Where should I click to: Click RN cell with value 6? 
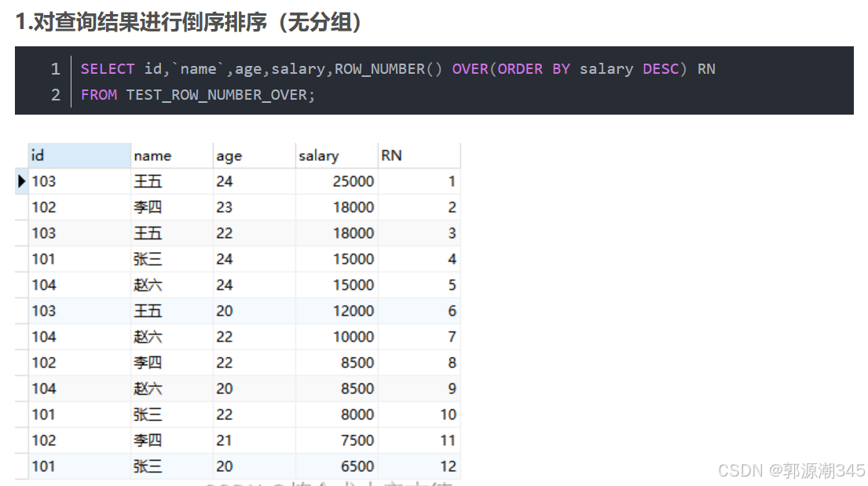(x=419, y=311)
